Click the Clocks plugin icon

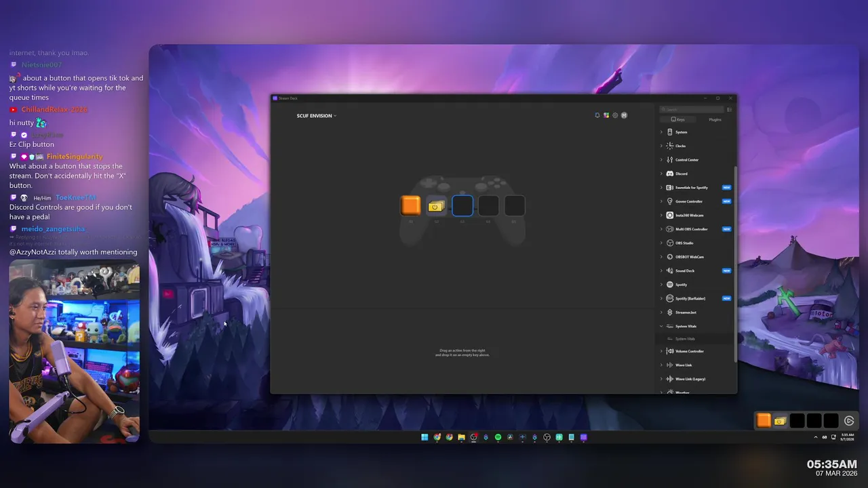[x=670, y=146]
